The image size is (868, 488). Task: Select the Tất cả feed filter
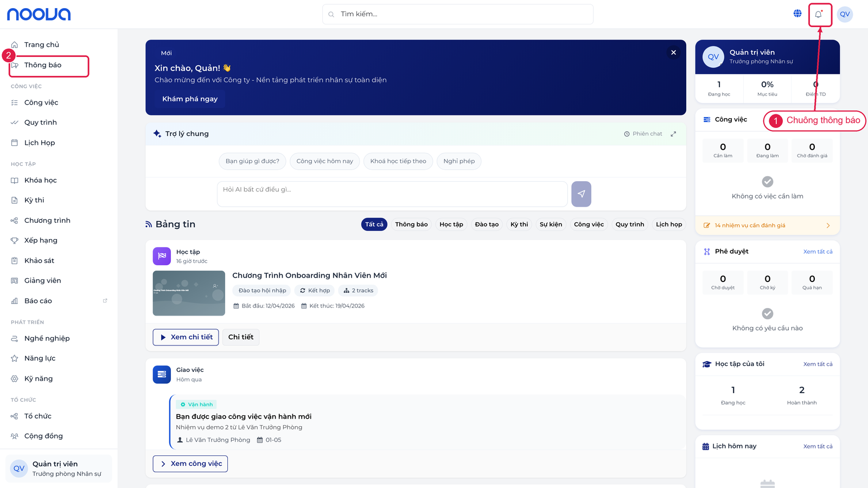click(x=374, y=224)
